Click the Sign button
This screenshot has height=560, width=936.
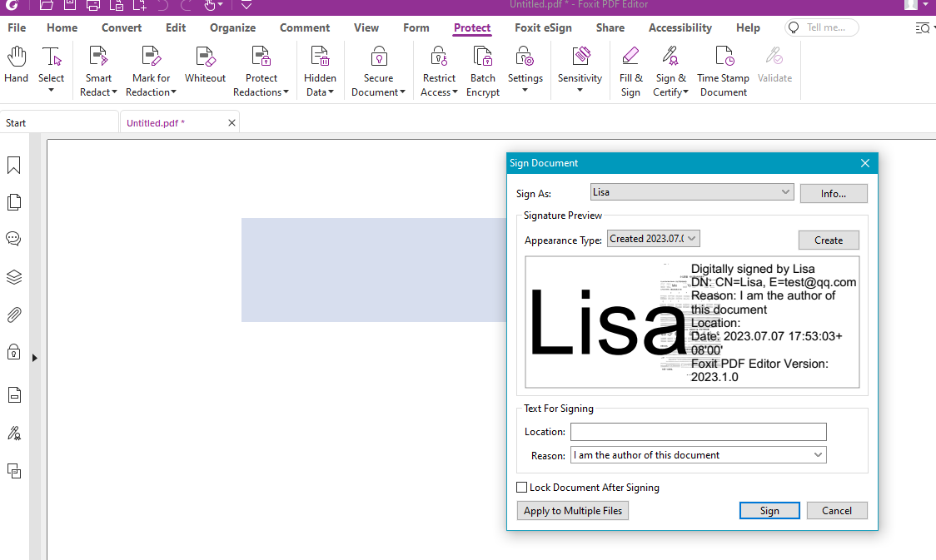coord(769,511)
